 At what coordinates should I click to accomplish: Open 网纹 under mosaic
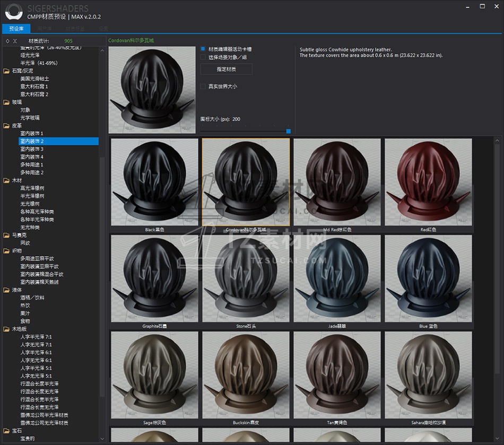25,243
